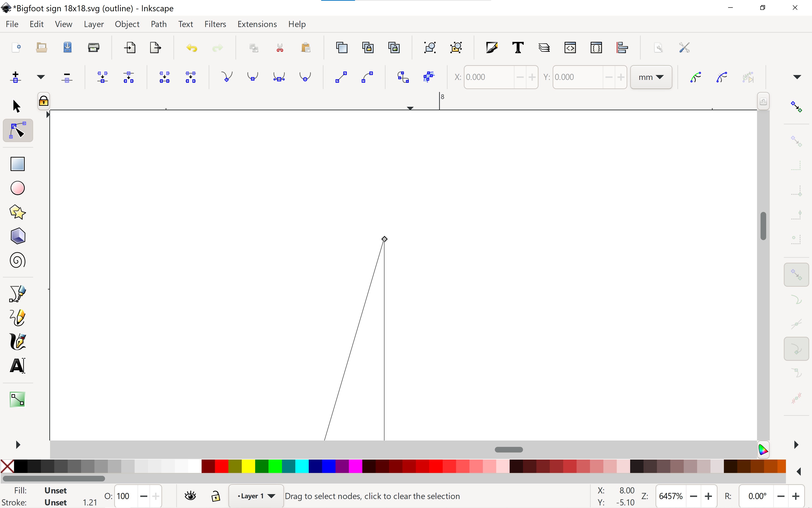Screen dimensions: 812x508
Task: Select the Calligraphy tool
Action: point(18,342)
